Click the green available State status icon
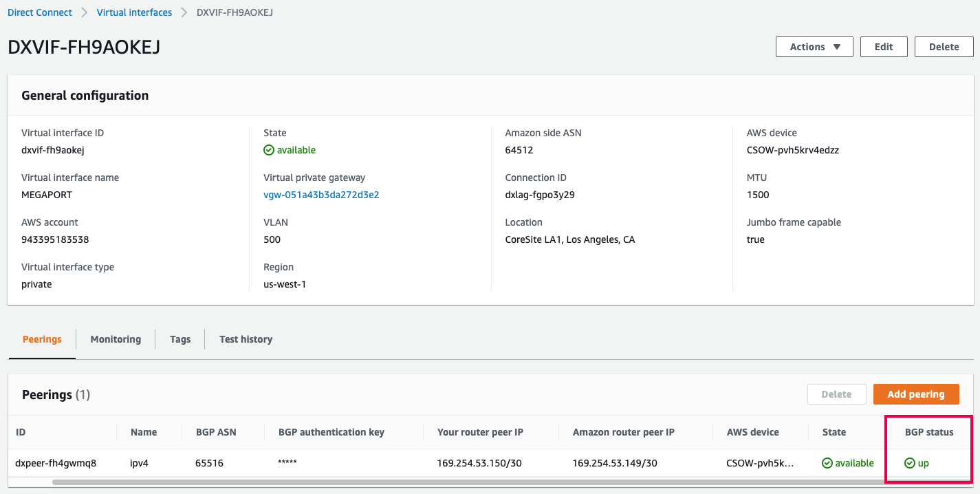Image resolution: width=980 pixels, height=494 pixels. coord(270,149)
